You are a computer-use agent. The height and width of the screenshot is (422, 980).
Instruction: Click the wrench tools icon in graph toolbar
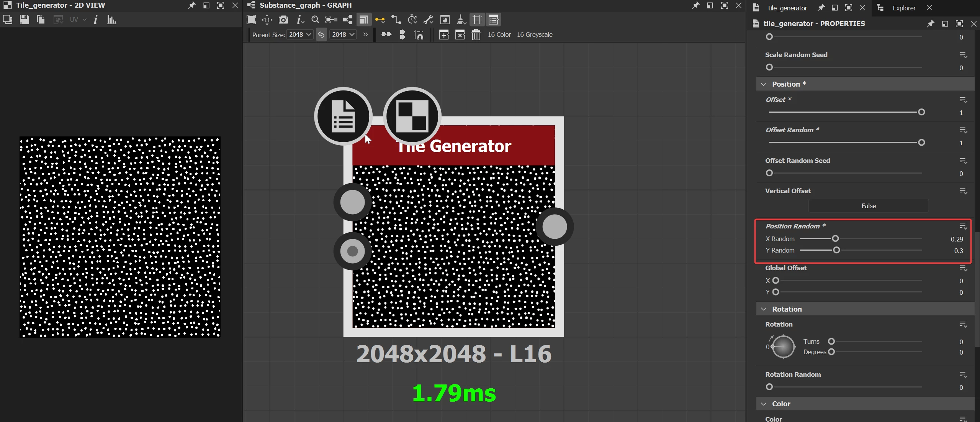click(429, 20)
